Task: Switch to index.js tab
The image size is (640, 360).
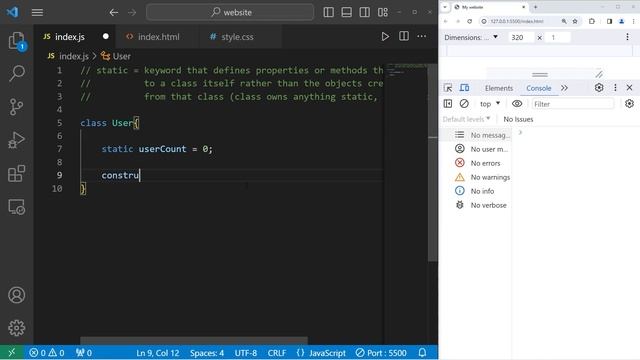Action: click(69, 37)
